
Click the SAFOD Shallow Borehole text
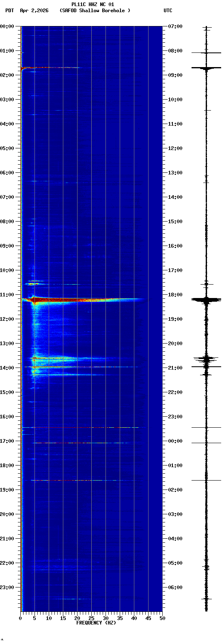click(x=95, y=11)
